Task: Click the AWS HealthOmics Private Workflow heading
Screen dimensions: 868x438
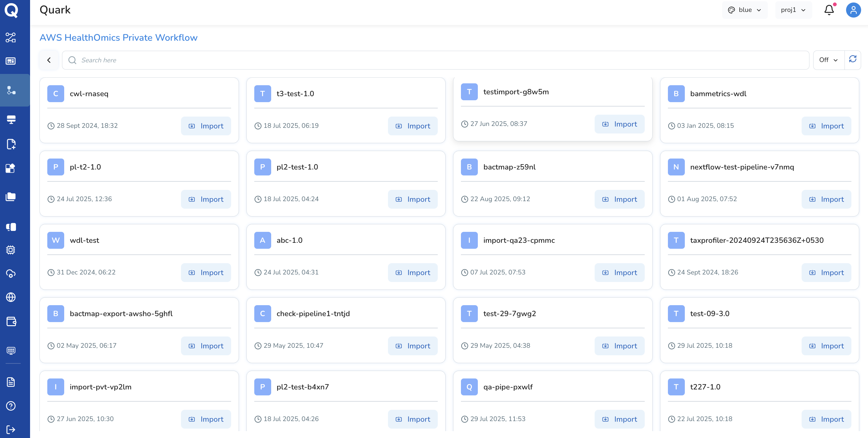Action: (119, 37)
